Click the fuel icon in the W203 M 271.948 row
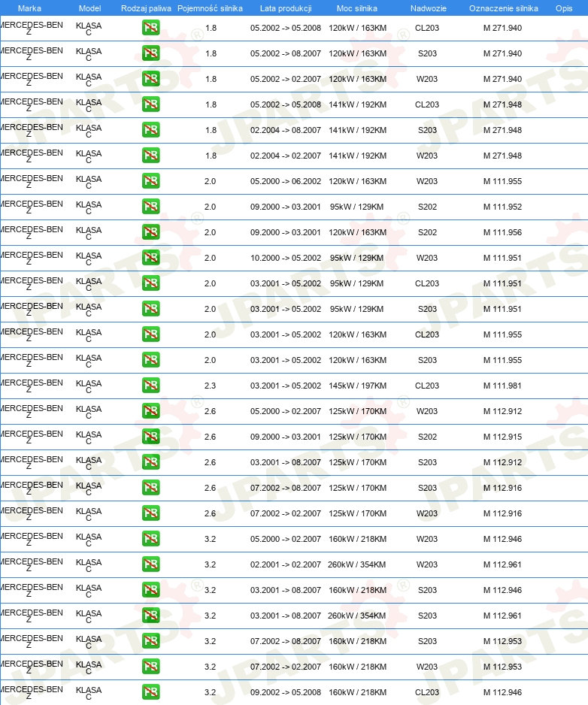588x705 pixels. [150, 156]
